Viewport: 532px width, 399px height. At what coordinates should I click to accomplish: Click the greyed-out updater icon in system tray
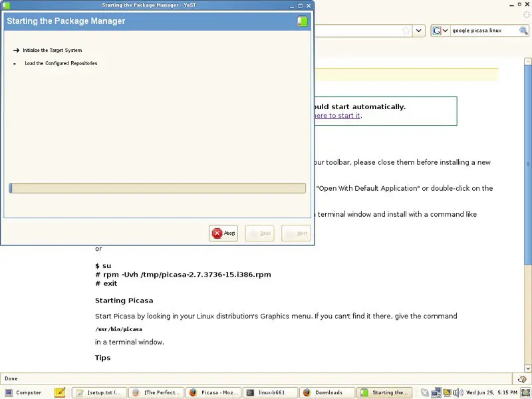pyautogui.click(x=425, y=393)
